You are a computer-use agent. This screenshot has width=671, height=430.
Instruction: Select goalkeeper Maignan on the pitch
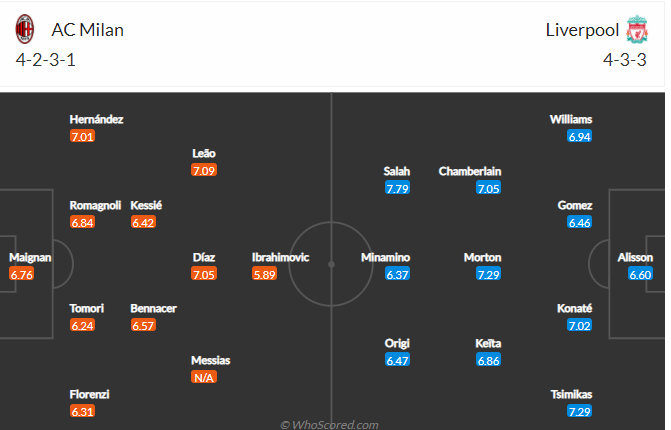tap(30, 258)
